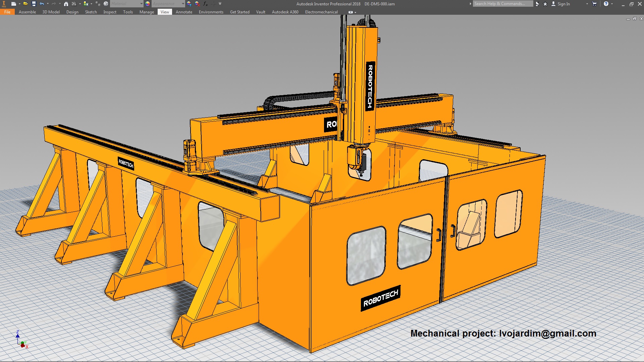
Task: Expand the Appearance dropdown
Action: (x=183, y=4)
